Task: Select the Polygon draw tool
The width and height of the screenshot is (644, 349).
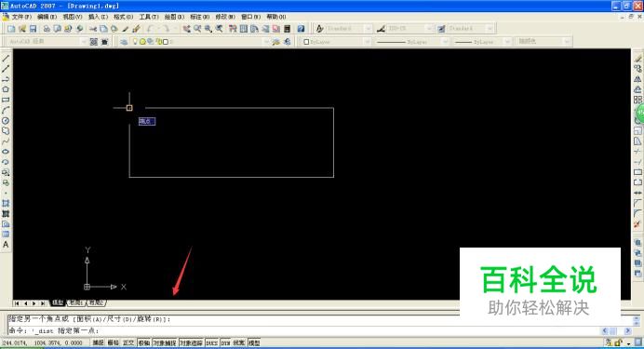Action: pyautogui.click(x=6, y=89)
